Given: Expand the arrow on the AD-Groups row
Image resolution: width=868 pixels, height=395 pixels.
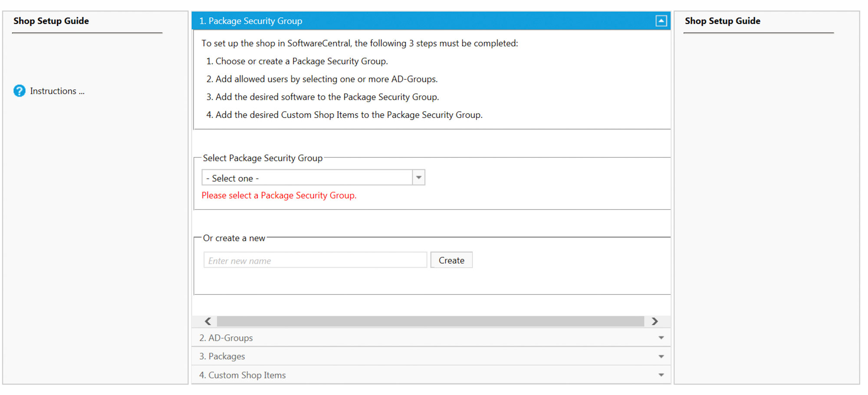Looking at the screenshot, I should [661, 338].
